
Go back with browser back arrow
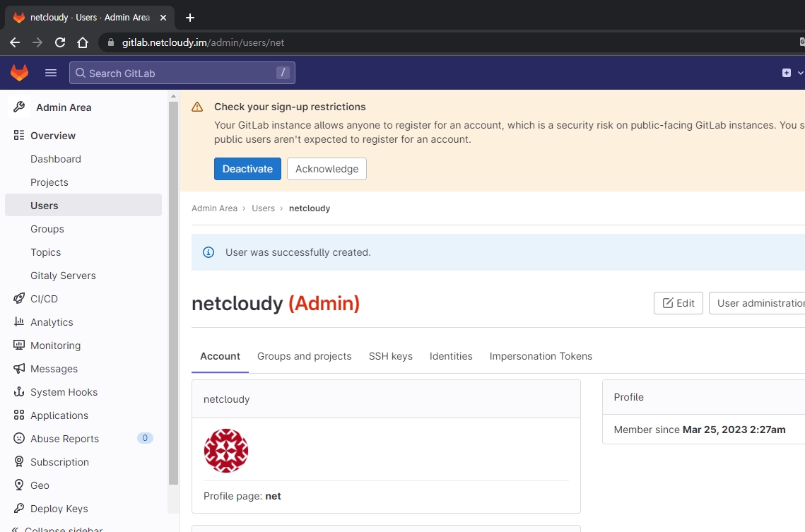(15, 42)
